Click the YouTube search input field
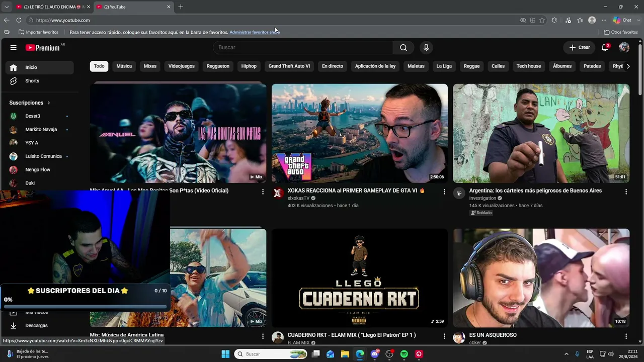 coord(303,48)
